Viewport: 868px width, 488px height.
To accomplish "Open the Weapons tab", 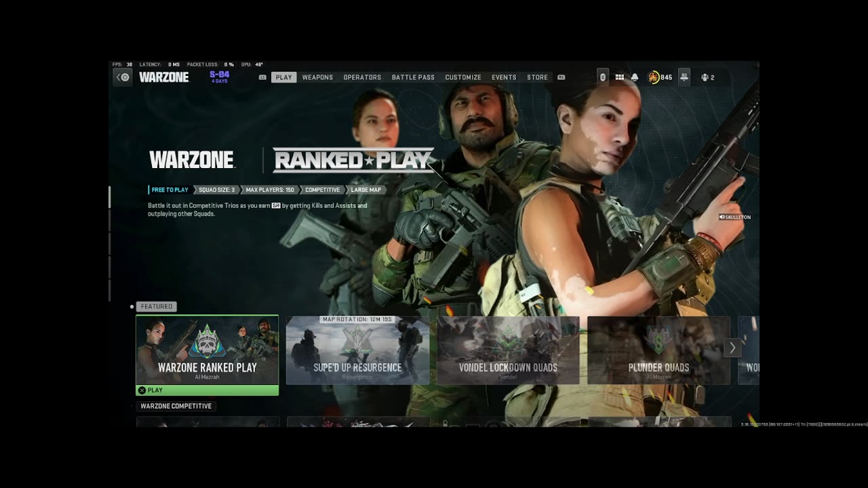I will 317,77.
